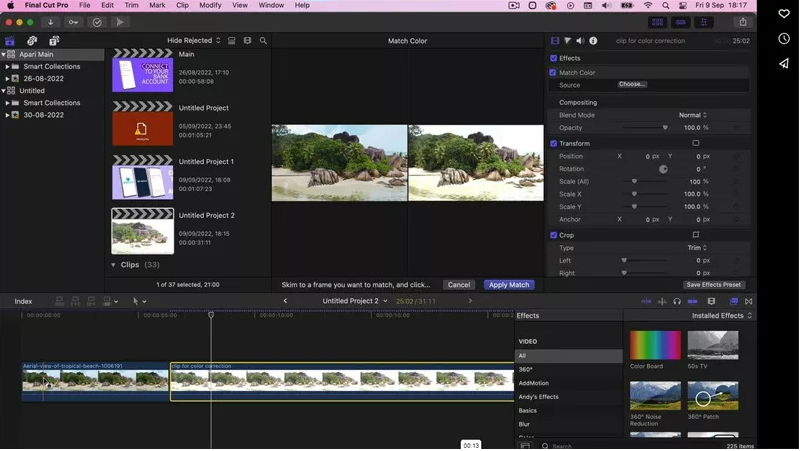
Task: Open the Installed Effects dropdown
Action: (x=721, y=316)
